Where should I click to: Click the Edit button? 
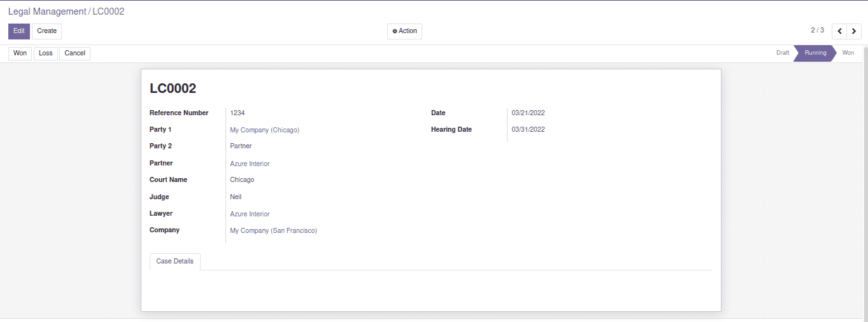[19, 31]
